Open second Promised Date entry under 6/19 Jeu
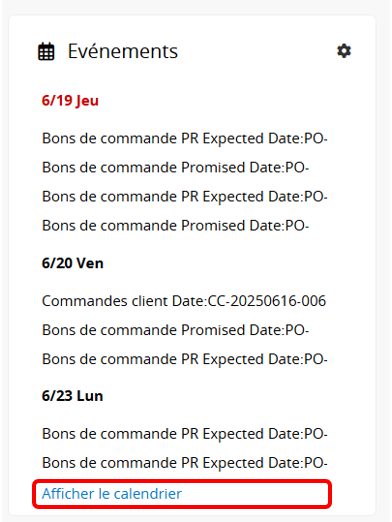This screenshot has width=392, height=522. (x=175, y=226)
